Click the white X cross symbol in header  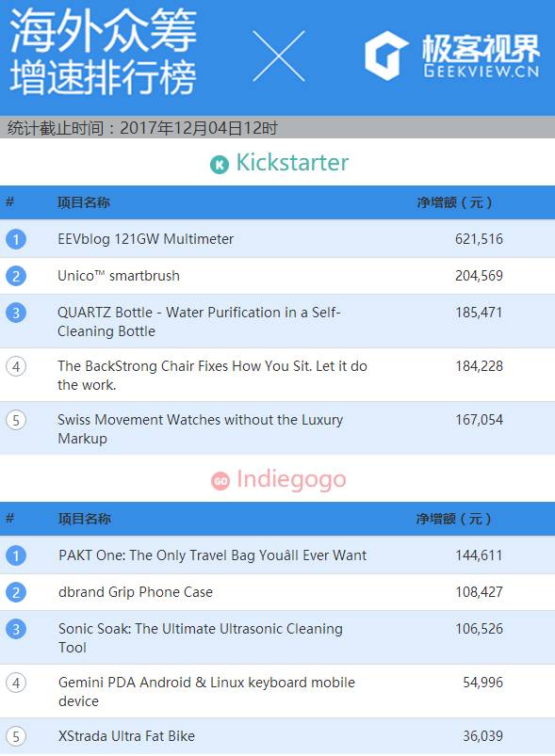coord(279,56)
